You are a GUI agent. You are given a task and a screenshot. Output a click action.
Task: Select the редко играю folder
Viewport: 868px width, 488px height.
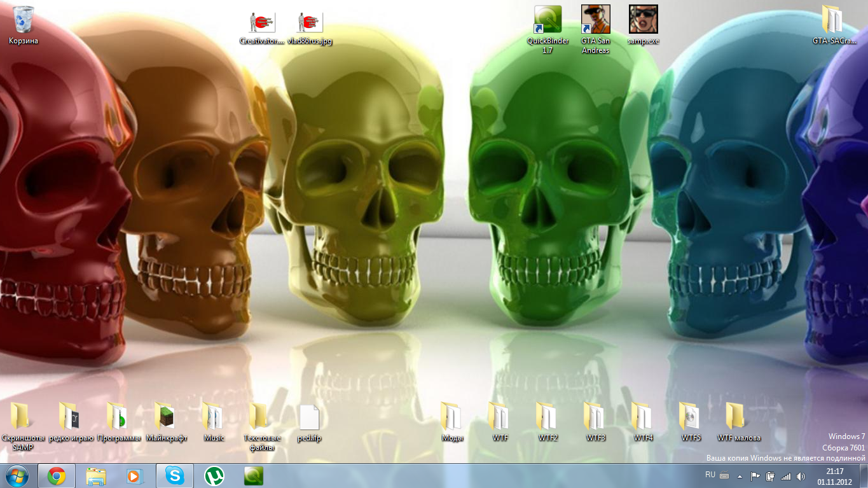coord(71,422)
